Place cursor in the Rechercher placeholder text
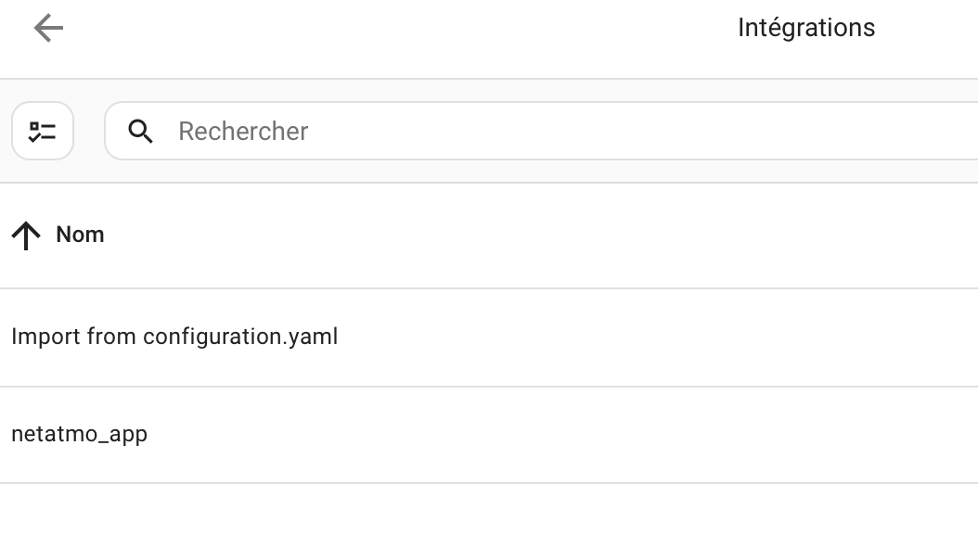The width and height of the screenshot is (978, 560). click(x=243, y=132)
